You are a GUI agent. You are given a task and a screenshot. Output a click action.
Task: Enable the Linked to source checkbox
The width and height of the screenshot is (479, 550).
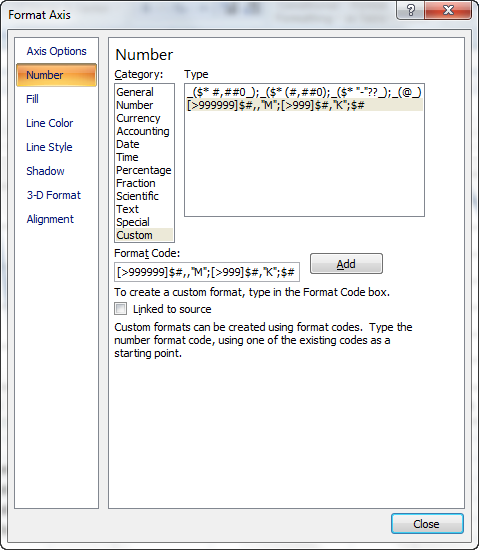120,309
